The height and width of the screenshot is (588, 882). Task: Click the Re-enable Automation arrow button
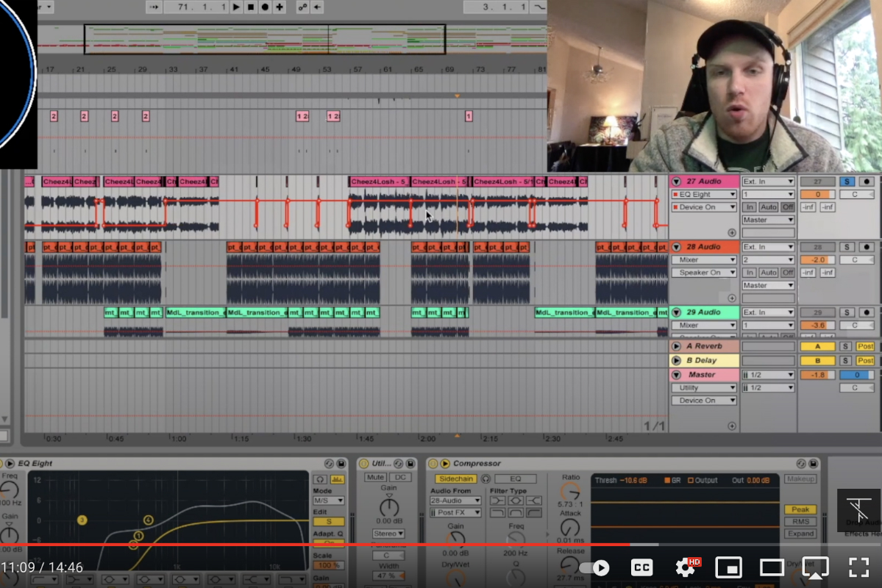click(x=317, y=7)
